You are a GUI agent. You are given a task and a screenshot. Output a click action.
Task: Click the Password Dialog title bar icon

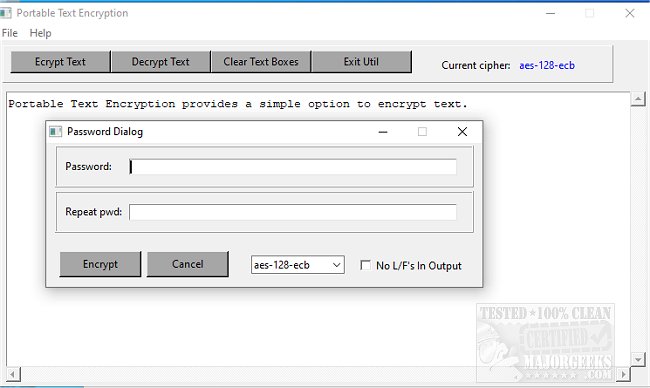(x=55, y=131)
